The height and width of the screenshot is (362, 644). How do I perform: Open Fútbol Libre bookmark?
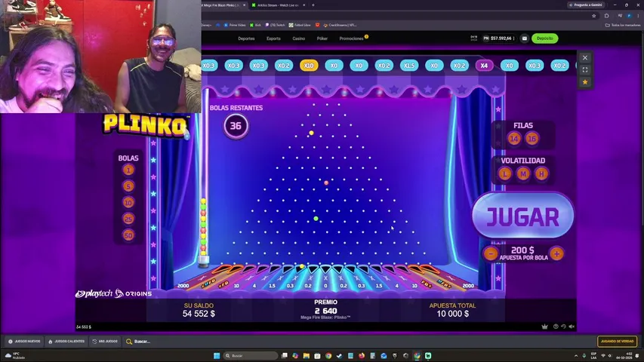pos(300,25)
